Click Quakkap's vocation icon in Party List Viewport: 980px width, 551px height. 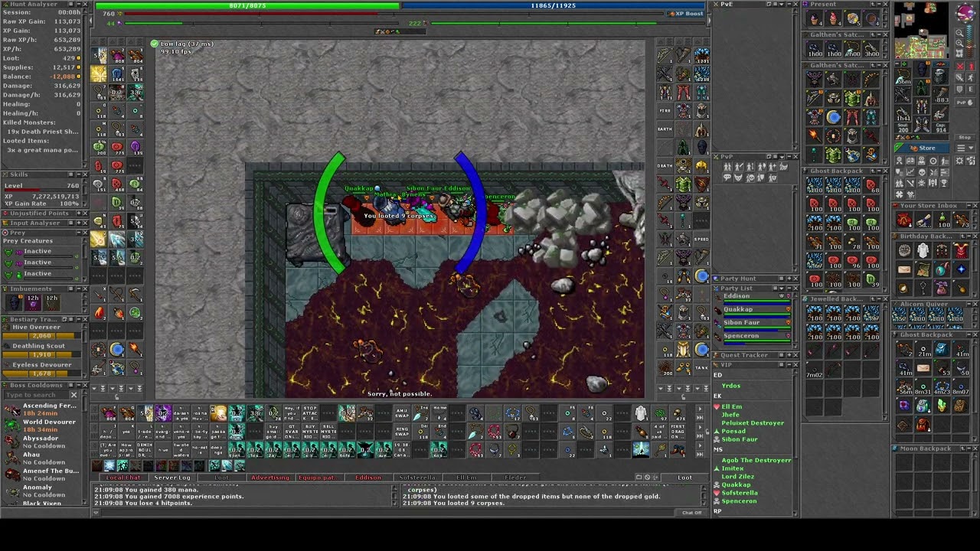718,309
